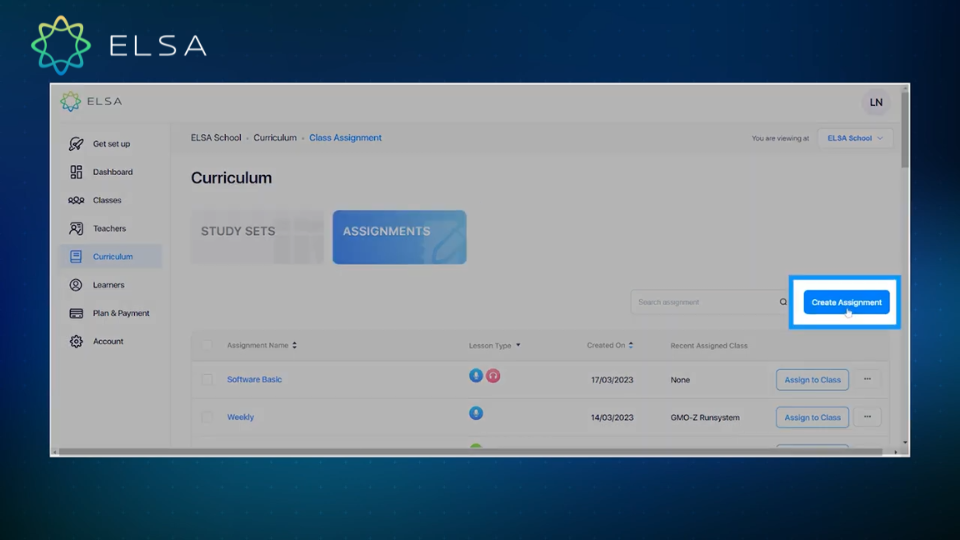The image size is (960, 540).
Task: Click the 14/03/2023 created date
Action: click(612, 418)
